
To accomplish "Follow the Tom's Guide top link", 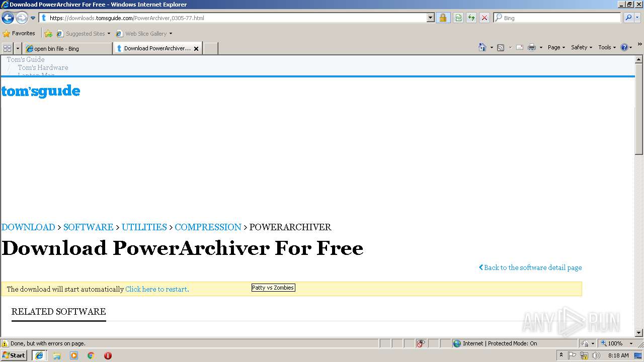I will (26, 59).
